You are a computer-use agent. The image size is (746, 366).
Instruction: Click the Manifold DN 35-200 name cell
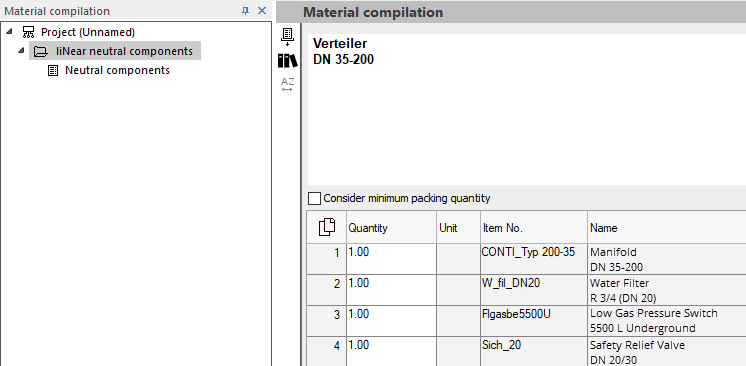coord(667,259)
